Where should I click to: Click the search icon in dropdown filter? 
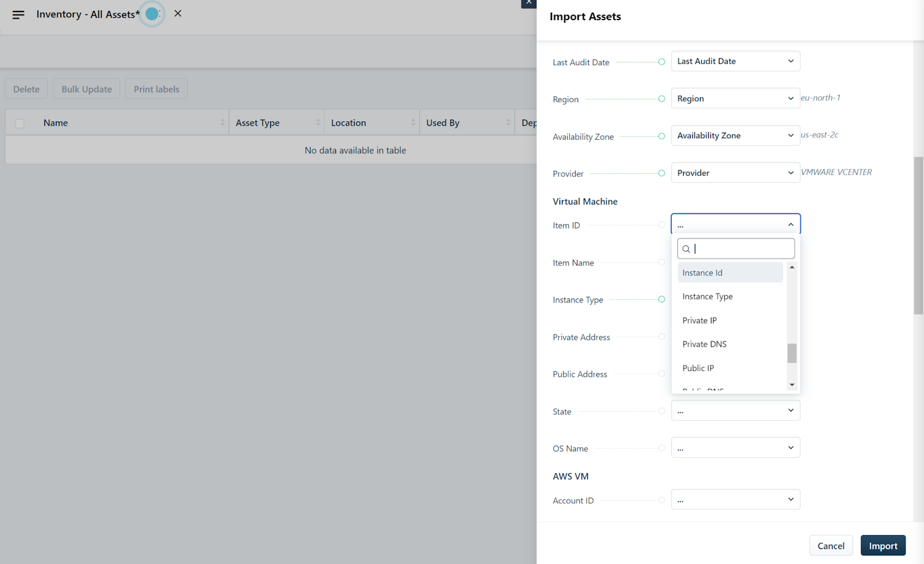pos(686,249)
